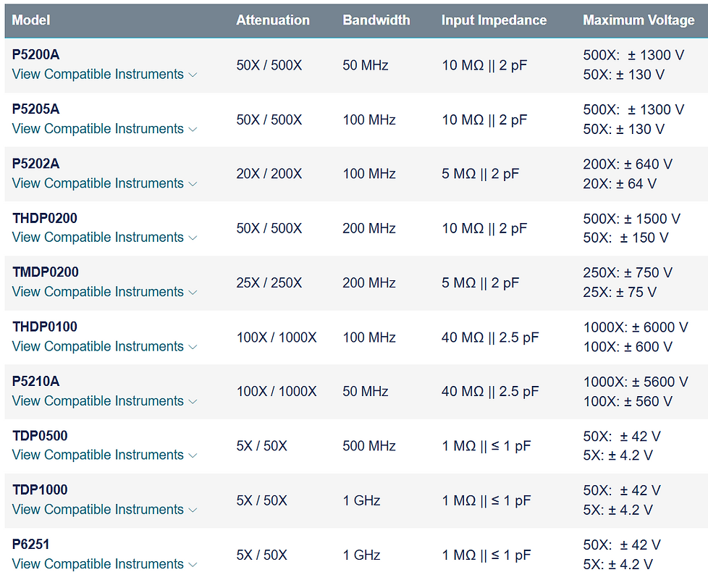The height and width of the screenshot is (588, 708).
Task: Click chevron icon beside THDP0100 compatible instruments
Action: 193,348
